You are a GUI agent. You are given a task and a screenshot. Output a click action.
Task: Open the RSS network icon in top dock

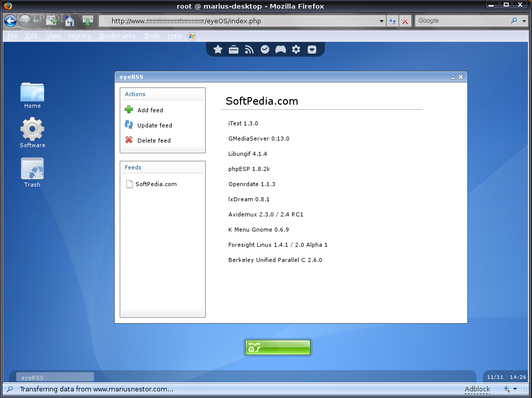(249, 50)
